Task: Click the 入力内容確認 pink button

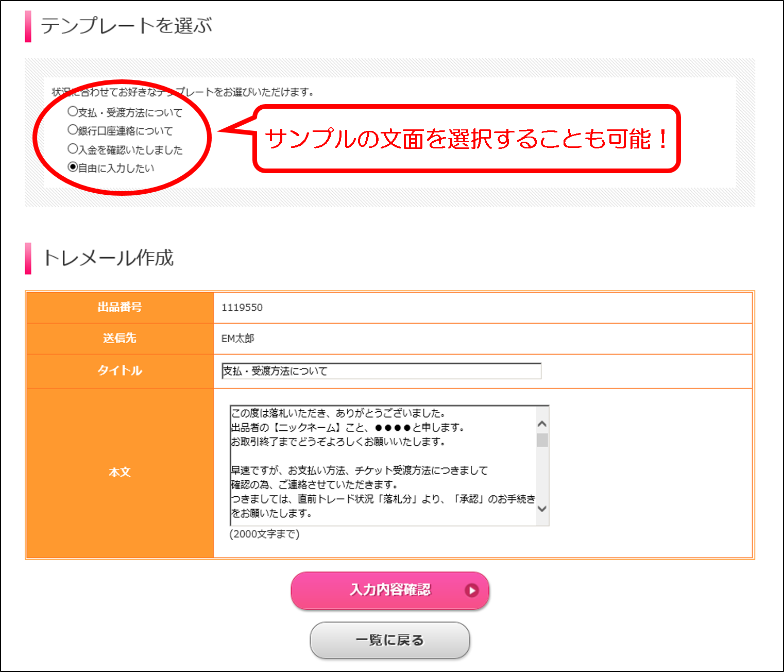Action: [x=390, y=591]
